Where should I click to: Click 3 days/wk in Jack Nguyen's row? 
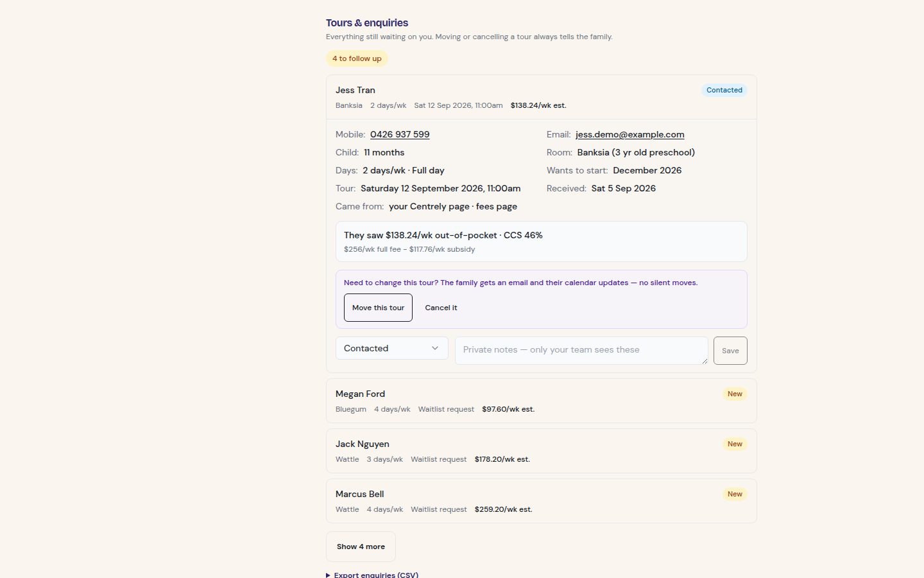point(385,459)
